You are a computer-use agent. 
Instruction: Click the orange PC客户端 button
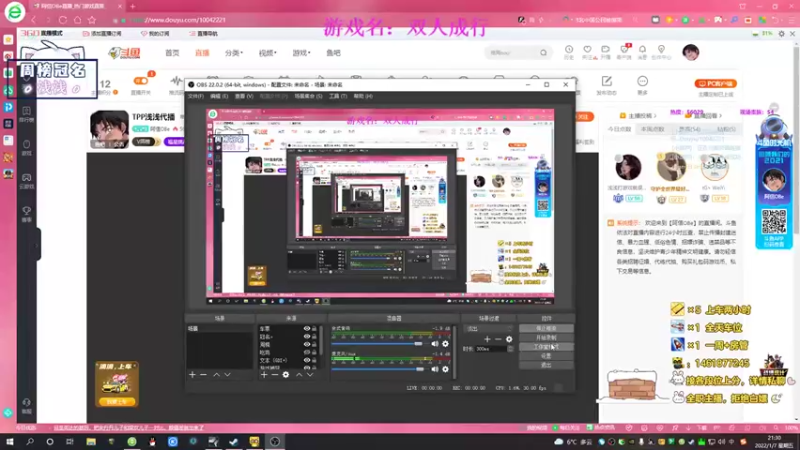(715, 83)
